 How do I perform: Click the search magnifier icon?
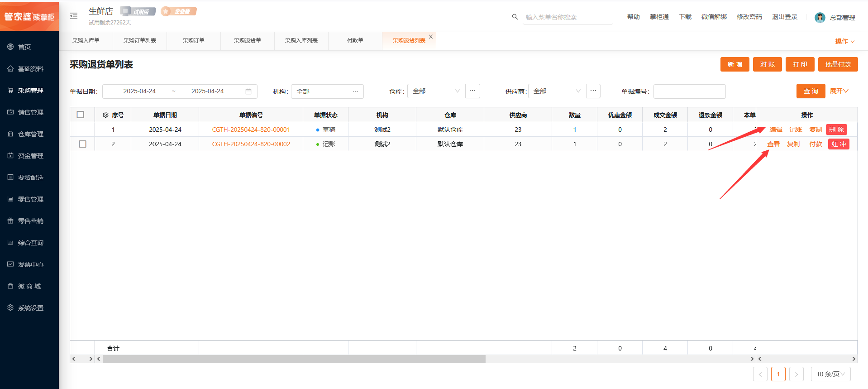[x=515, y=17]
